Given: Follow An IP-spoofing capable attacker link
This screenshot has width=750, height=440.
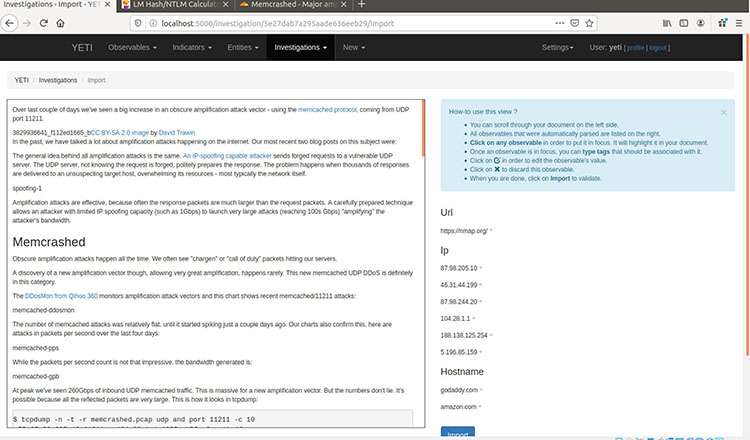Looking at the screenshot, I should tap(227, 156).
